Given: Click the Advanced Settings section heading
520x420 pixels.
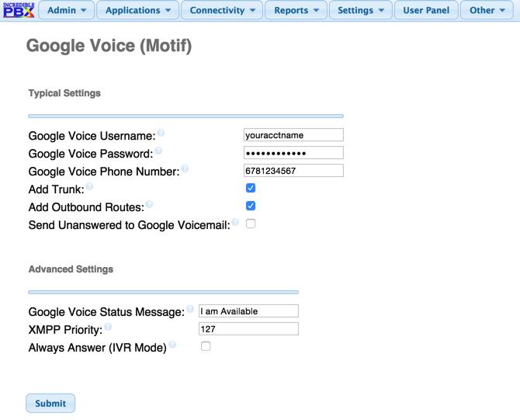Looking at the screenshot, I should 71,269.
